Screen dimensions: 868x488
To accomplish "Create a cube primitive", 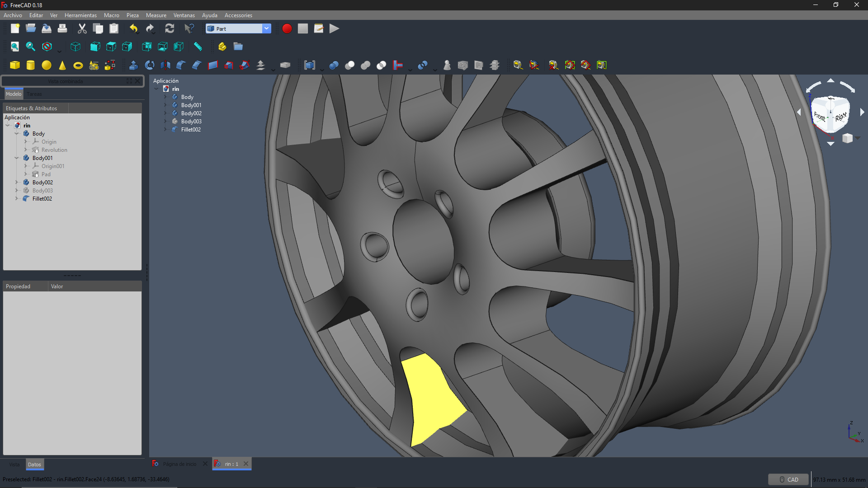I will (15, 65).
